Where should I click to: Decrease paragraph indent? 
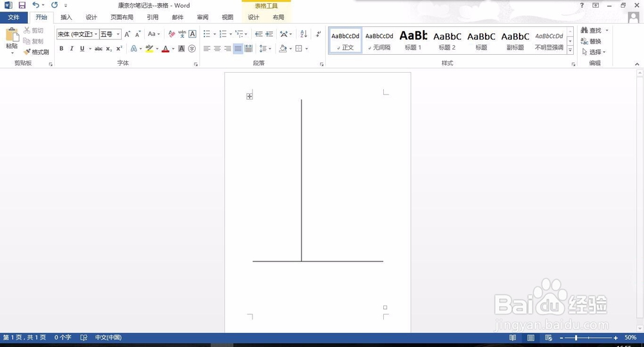pyautogui.click(x=259, y=34)
